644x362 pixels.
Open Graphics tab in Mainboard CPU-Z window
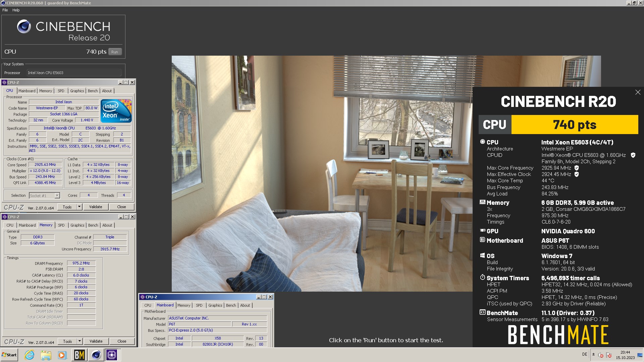click(215, 305)
